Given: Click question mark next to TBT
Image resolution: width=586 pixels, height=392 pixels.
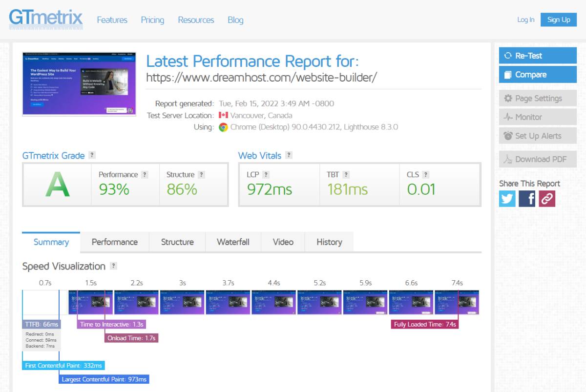Looking at the screenshot, I should 346,174.
